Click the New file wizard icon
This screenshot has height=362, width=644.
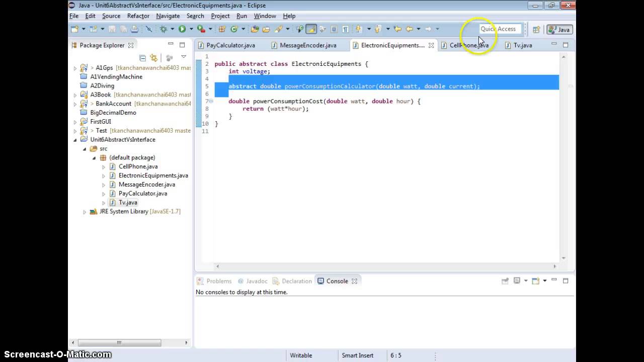[74, 29]
